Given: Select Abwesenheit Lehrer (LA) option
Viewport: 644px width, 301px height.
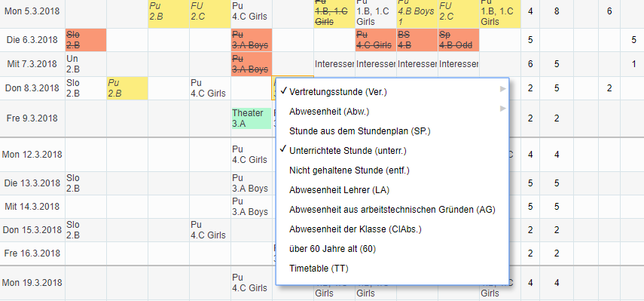Looking at the screenshot, I should pyautogui.click(x=392, y=190).
